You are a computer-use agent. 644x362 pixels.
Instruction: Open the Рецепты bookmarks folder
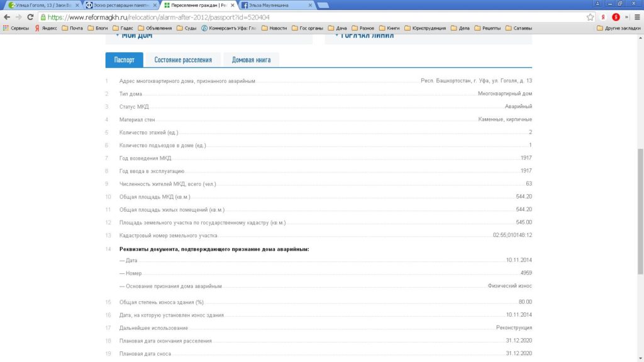[x=487, y=28]
